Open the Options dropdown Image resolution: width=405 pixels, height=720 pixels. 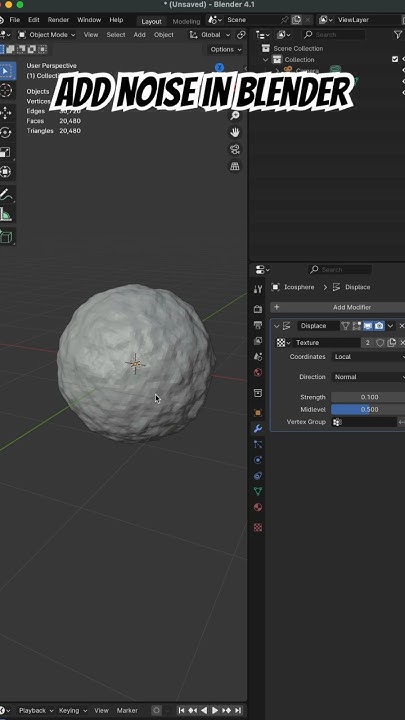[x=225, y=50]
